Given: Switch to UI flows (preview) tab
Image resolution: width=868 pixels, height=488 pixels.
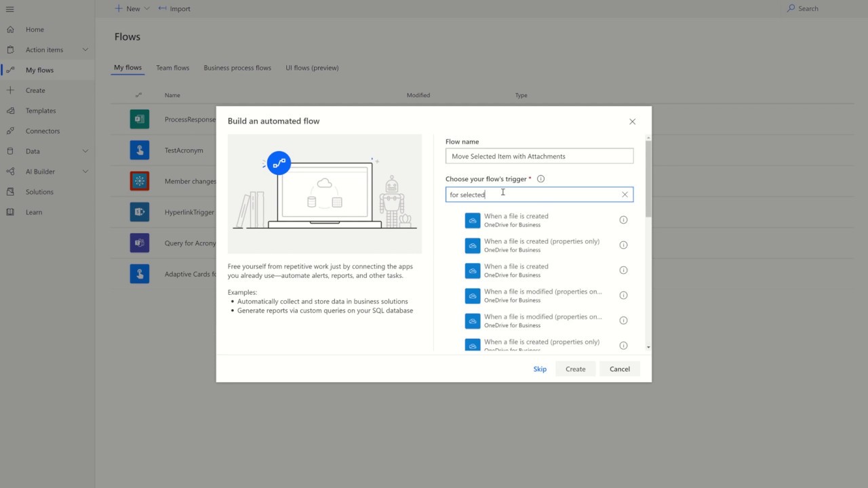Looking at the screenshot, I should click(x=312, y=68).
